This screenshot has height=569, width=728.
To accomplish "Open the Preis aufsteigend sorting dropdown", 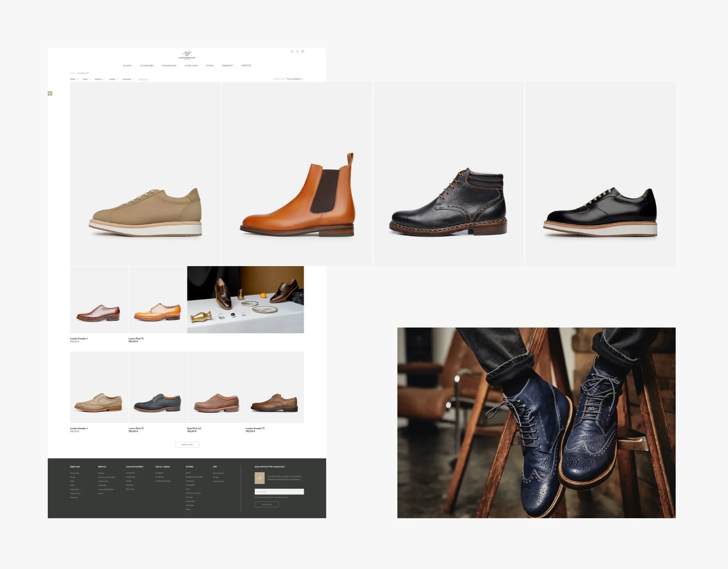I will pos(295,79).
